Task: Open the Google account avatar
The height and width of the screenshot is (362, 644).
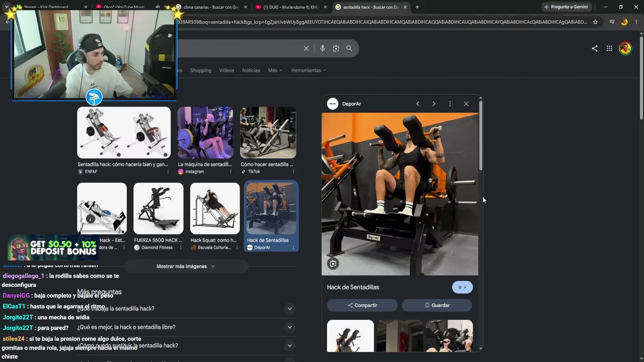Action: pos(625,48)
